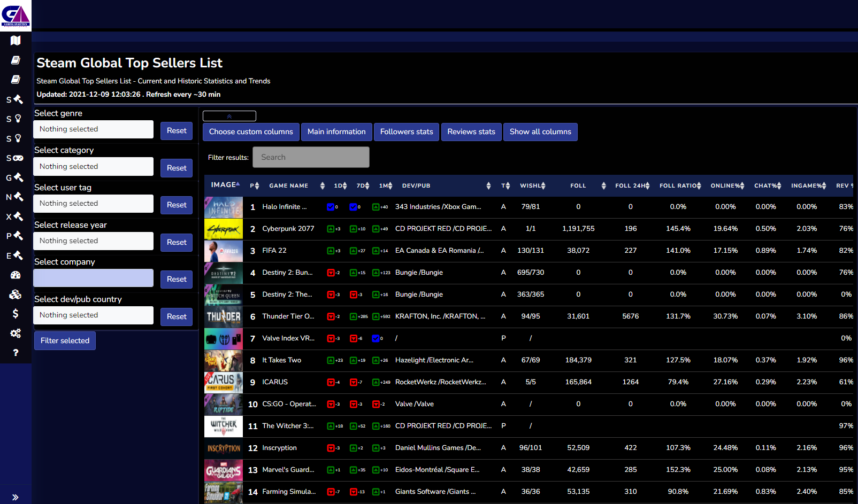Open the question mark help icon
The width and height of the screenshot is (858, 504).
click(16, 353)
